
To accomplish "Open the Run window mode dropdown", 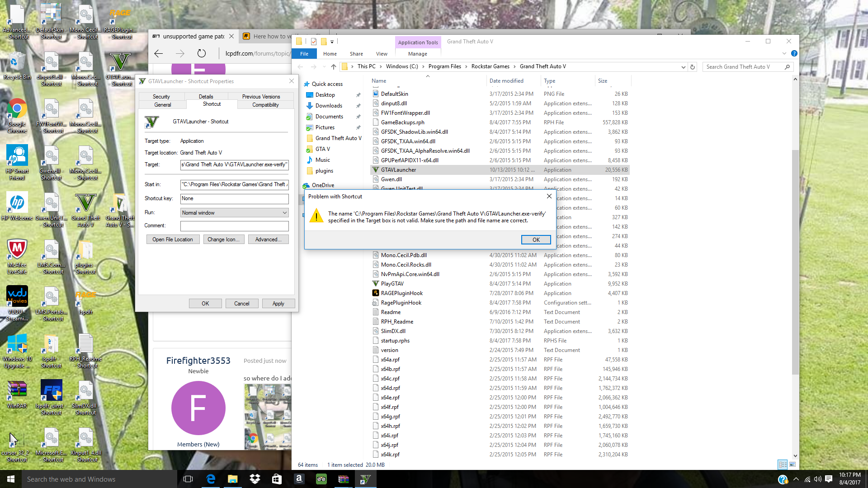I will pyautogui.click(x=234, y=212).
